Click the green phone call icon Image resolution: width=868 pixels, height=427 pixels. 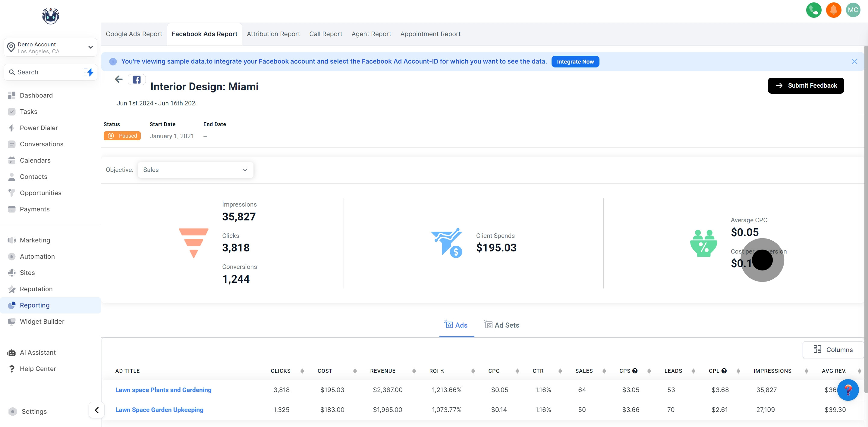pos(813,10)
